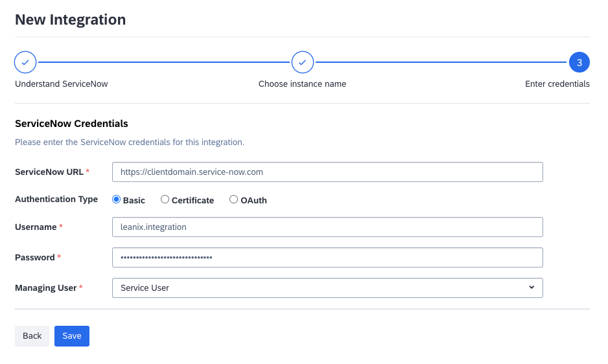608x364 pixels.
Task: Click the step 3 Enter credentials circle
Action: tap(579, 62)
